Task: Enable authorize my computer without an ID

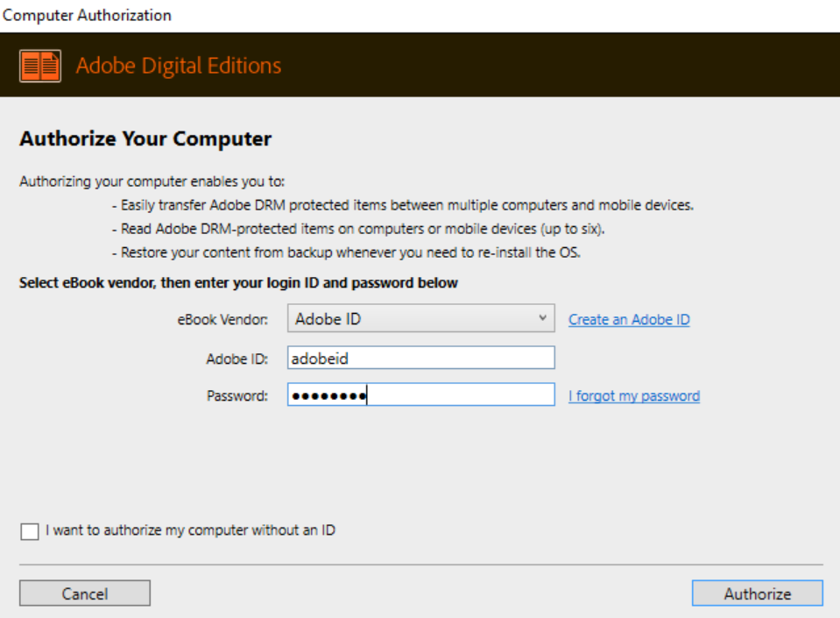Action: point(30,531)
